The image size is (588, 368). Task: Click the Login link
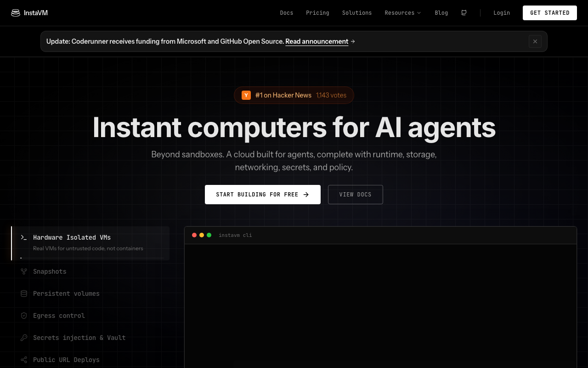pyautogui.click(x=502, y=13)
